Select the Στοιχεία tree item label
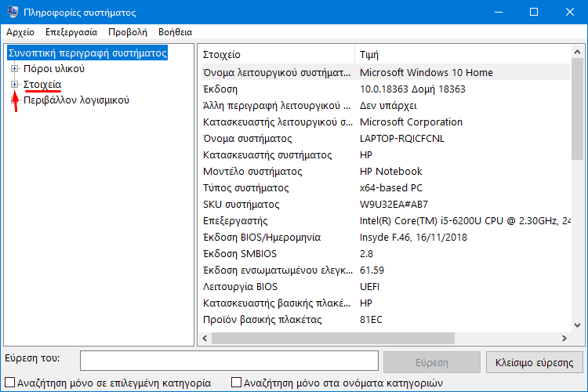 pos(42,85)
